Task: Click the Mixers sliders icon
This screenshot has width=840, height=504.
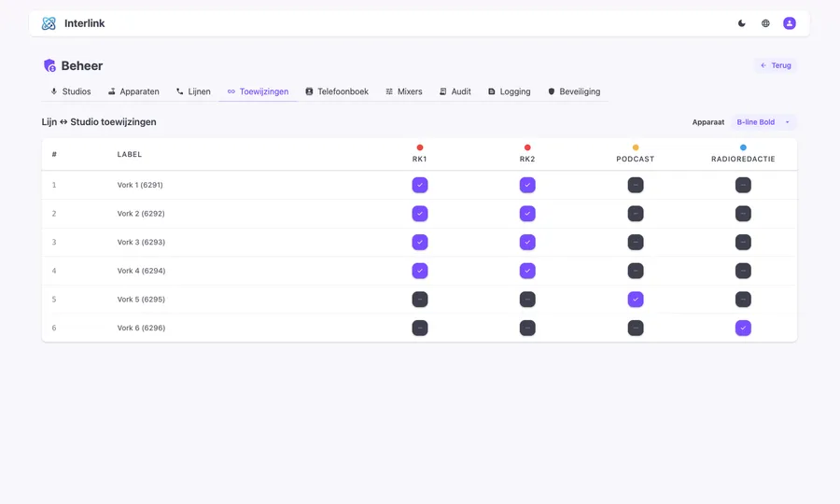Action: (389, 91)
